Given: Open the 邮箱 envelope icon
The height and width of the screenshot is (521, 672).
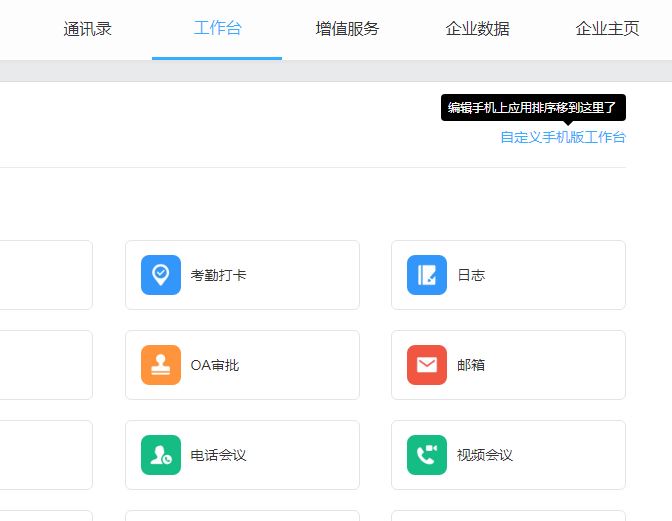Looking at the screenshot, I should tap(427, 365).
